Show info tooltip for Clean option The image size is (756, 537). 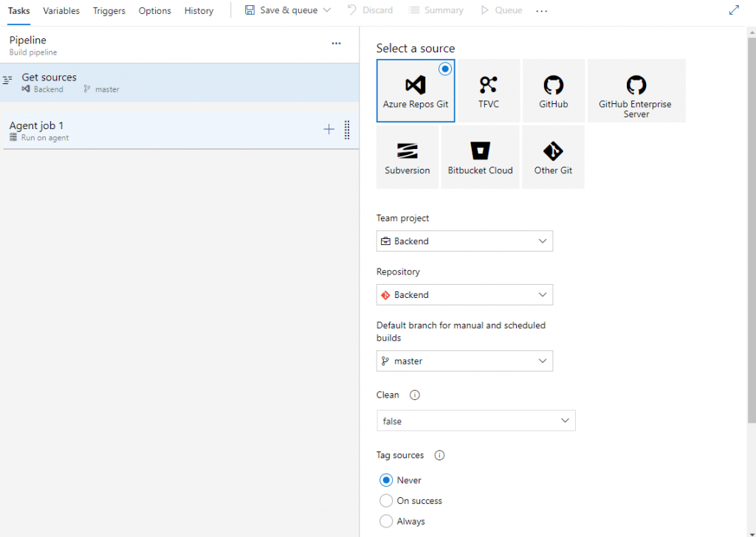pyautogui.click(x=415, y=395)
